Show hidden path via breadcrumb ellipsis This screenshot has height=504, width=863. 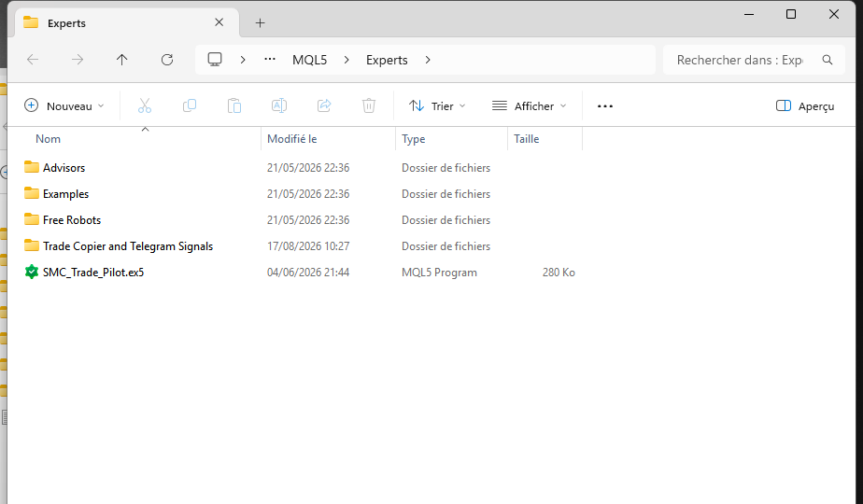[x=270, y=59]
